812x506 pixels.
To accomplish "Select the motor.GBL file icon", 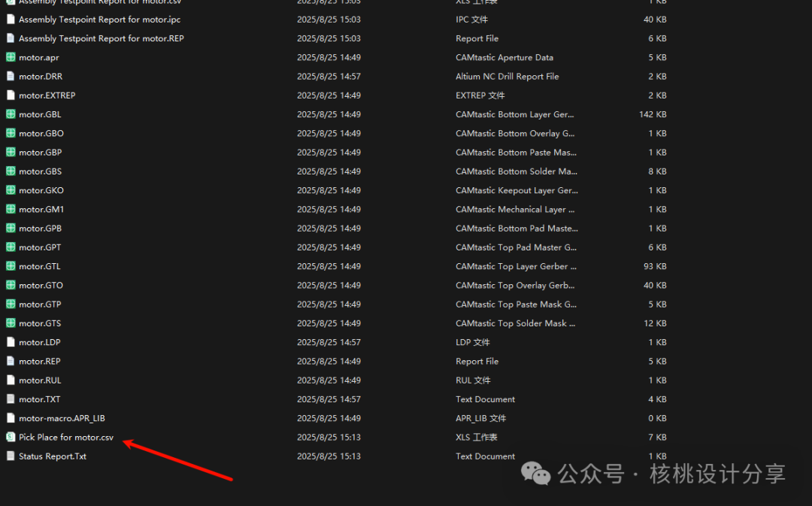I will 11,114.
